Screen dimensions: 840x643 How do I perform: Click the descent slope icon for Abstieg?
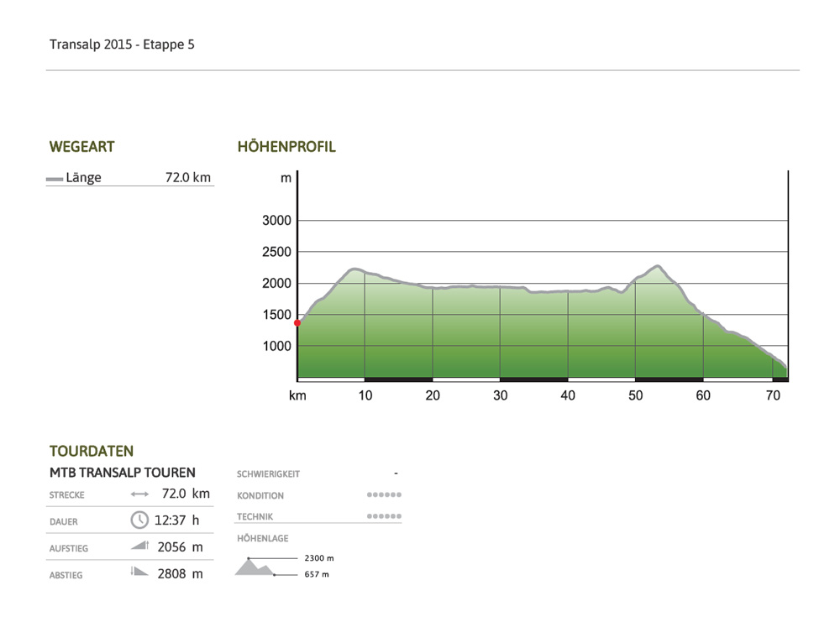(139, 573)
